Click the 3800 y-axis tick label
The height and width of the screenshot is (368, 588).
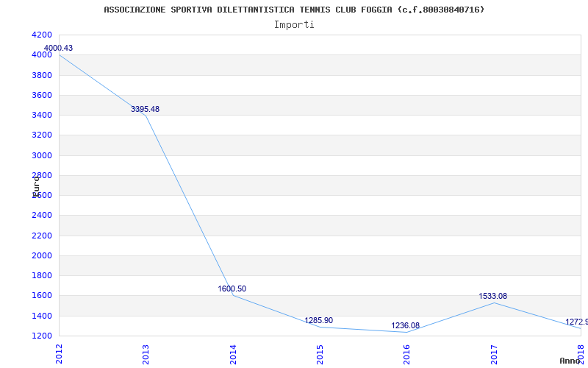[42, 75]
